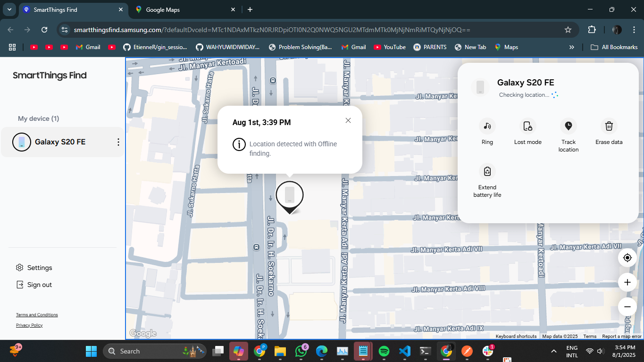This screenshot has height=362, width=644.
Task: Select the Erase data trash icon
Action: (609, 126)
